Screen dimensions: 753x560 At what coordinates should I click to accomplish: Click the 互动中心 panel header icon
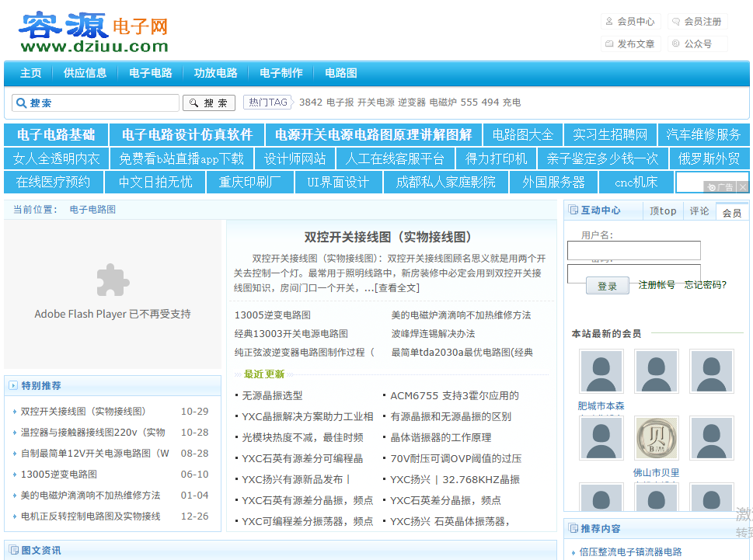[x=573, y=210]
